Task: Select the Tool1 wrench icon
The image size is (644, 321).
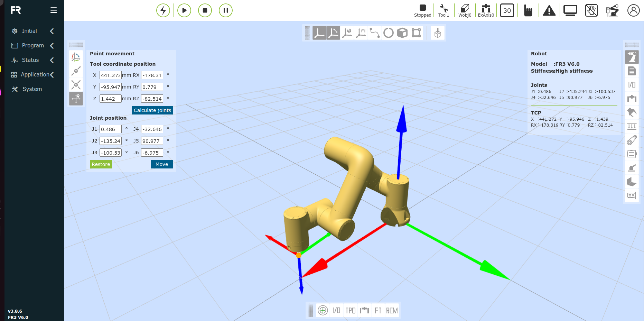Action: 444,10
